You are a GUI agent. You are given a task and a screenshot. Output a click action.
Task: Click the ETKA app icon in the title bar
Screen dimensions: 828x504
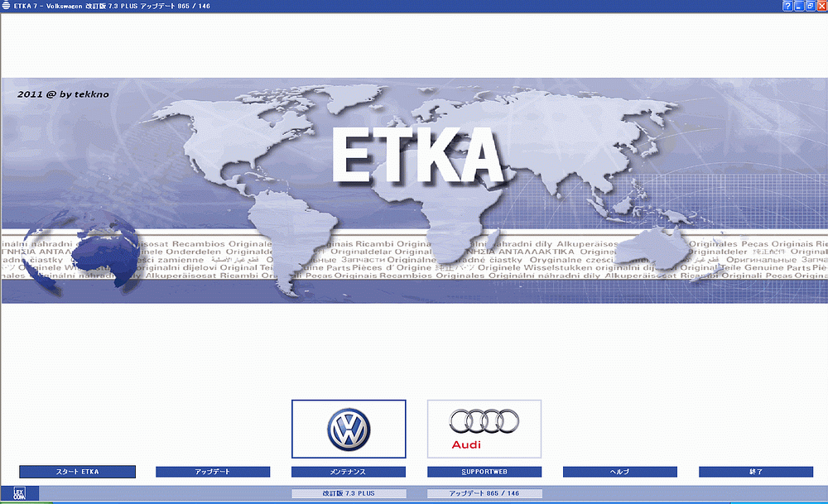(6, 6)
